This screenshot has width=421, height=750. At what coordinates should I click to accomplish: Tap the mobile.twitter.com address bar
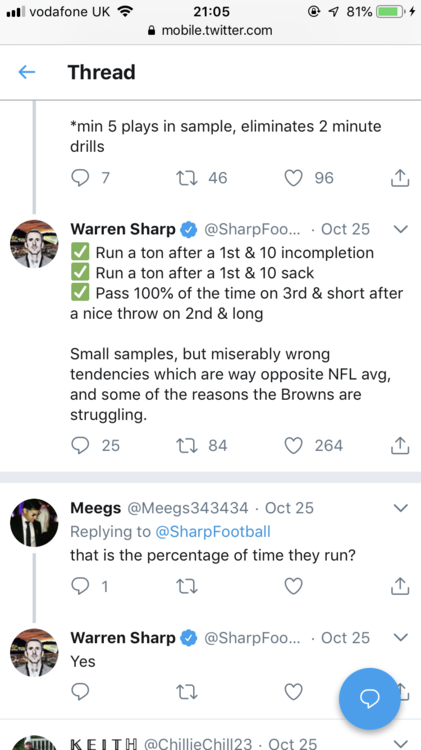[x=210, y=31]
